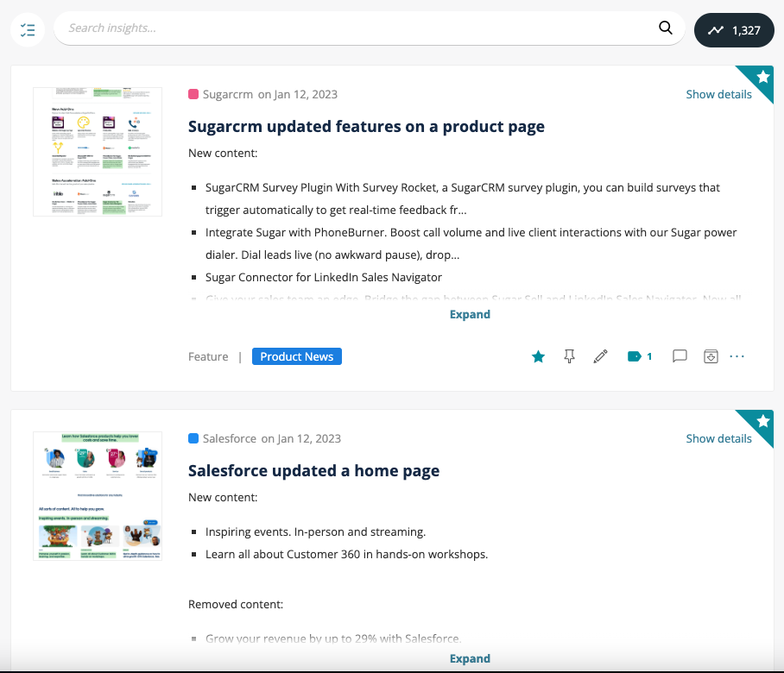Expand the Sugarcrm insight content

click(470, 314)
